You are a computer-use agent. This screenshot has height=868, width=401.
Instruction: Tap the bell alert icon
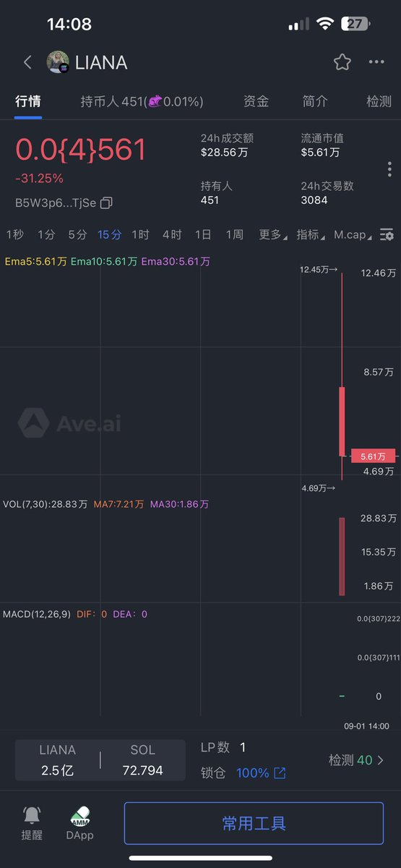point(32,815)
